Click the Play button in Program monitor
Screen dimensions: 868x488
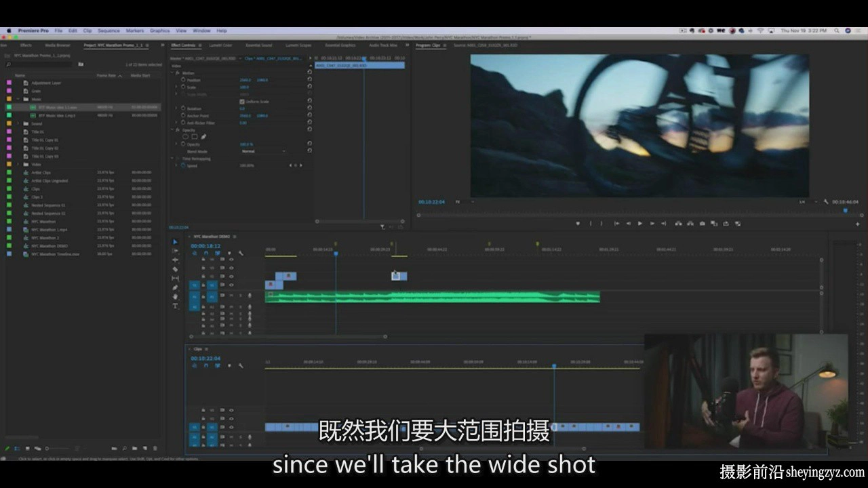pos(639,224)
